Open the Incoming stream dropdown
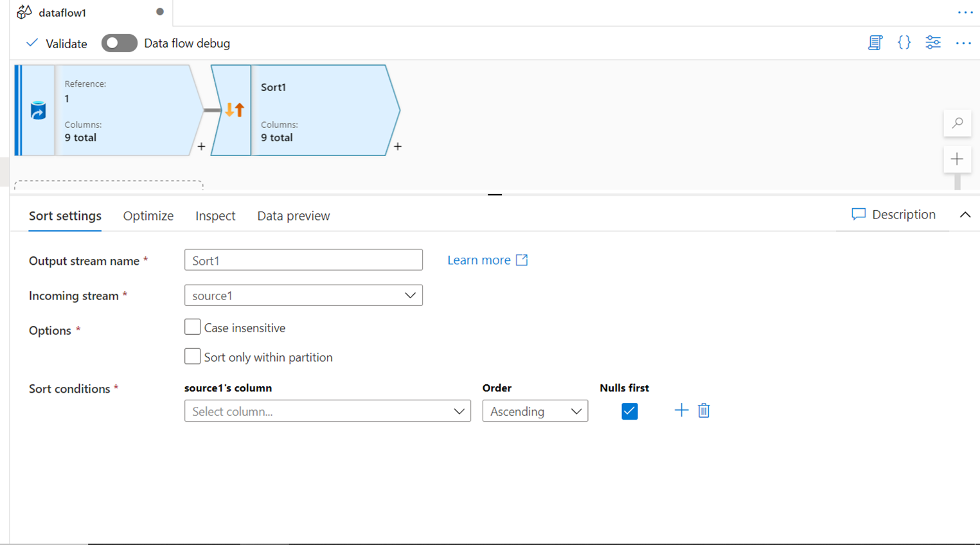 (303, 296)
